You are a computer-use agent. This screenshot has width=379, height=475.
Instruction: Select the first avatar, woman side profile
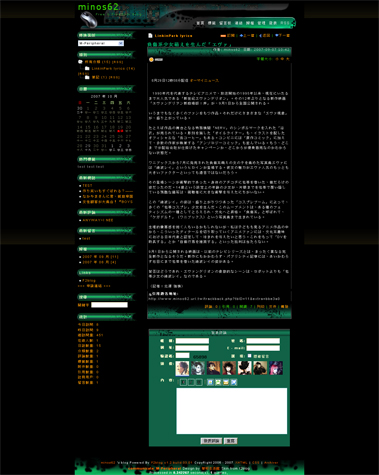(182, 368)
